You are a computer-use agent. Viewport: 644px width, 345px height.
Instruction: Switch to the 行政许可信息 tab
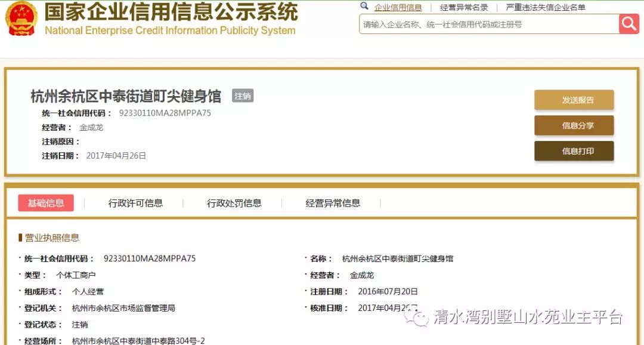point(135,203)
